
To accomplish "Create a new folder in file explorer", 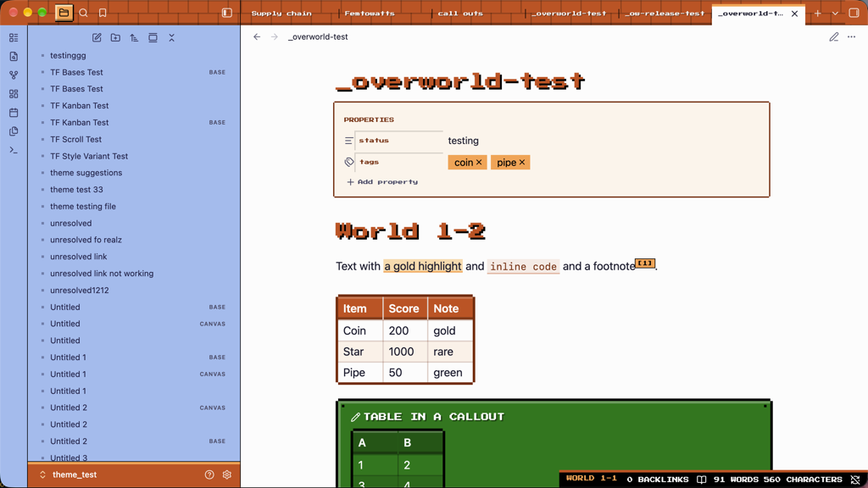I will pyautogui.click(x=115, y=37).
